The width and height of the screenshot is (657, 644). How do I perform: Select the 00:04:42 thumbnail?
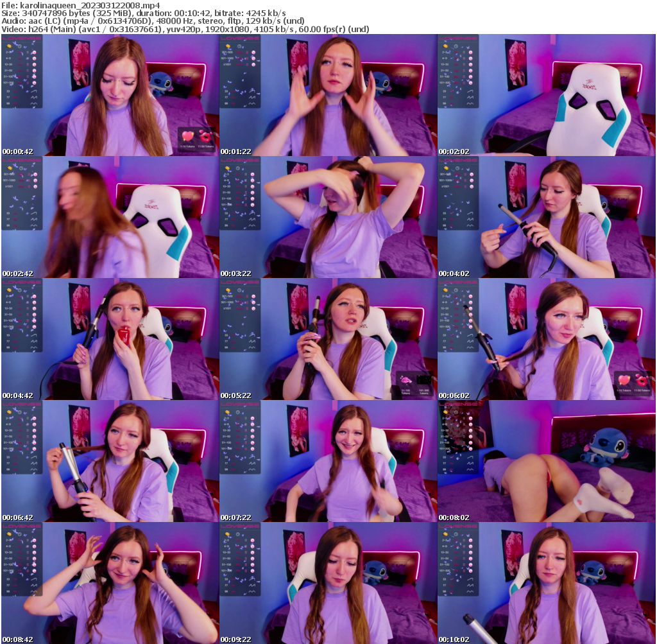[x=109, y=337]
